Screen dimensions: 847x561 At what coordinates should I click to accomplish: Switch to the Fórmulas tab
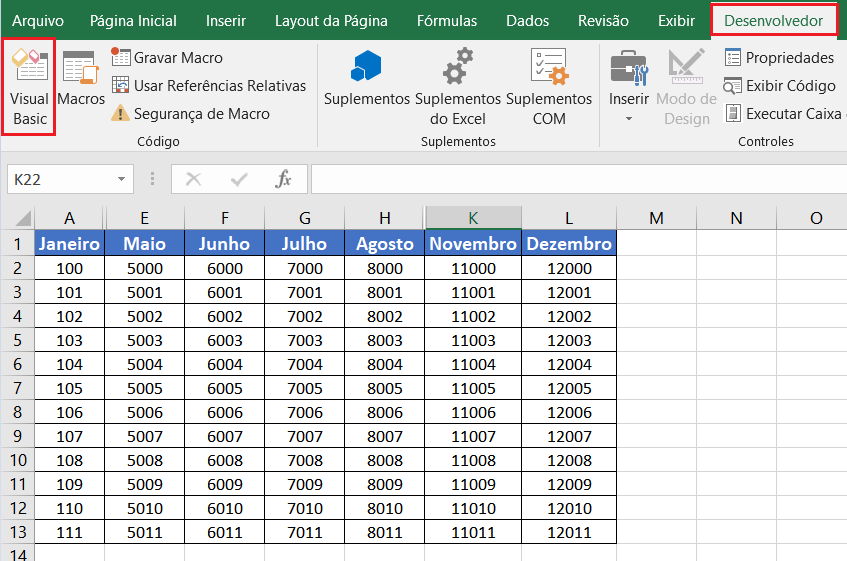coord(447,21)
